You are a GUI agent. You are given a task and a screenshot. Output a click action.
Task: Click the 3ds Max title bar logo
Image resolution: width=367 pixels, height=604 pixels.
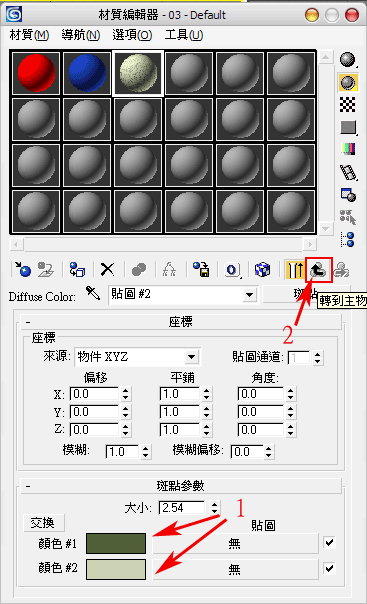14,15
